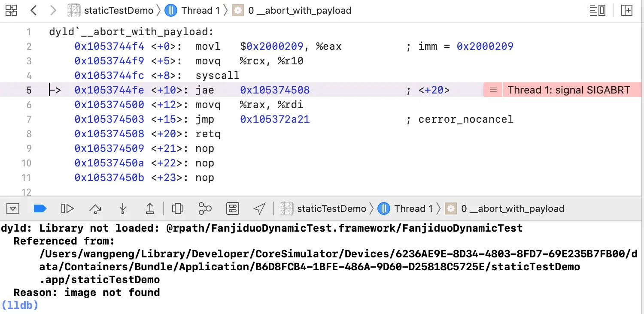Go back in editor history
The width and height of the screenshot is (644, 314).
[x=33, y=11]
